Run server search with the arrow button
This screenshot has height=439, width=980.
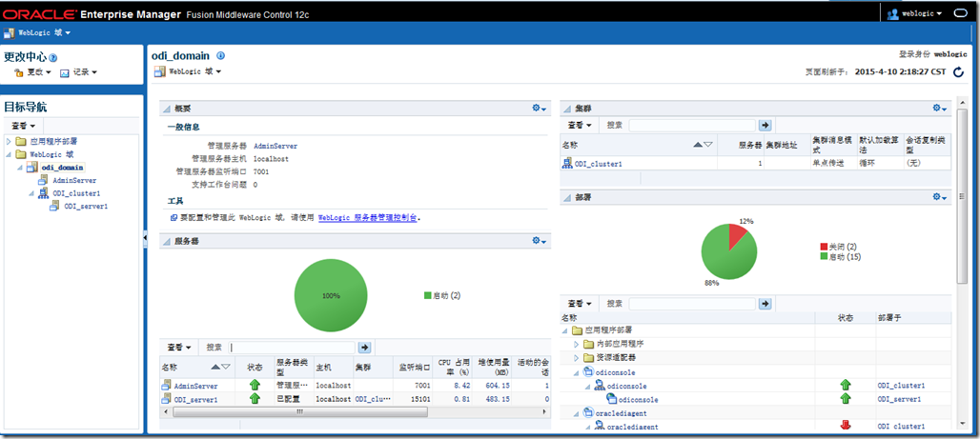click(x=365, y=348)
